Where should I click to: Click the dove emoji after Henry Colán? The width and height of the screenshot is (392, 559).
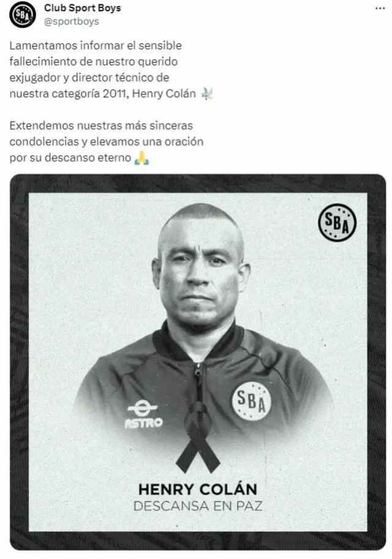point(207,93)
